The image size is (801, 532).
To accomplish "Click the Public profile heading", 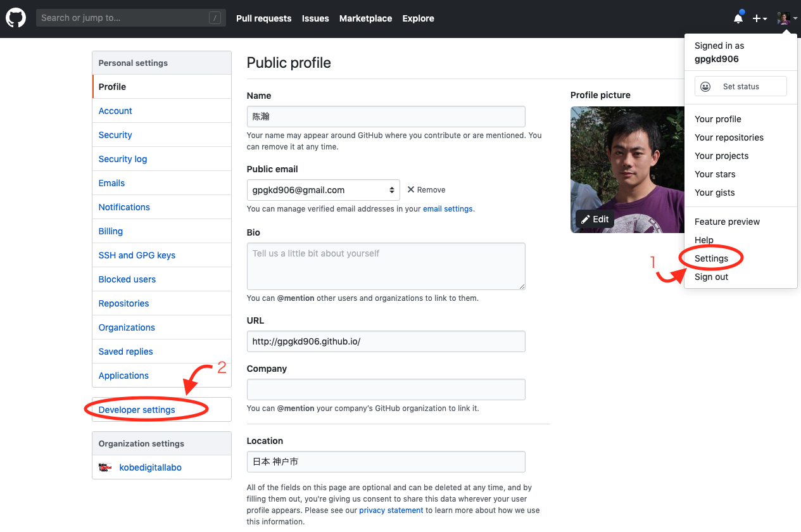I will click(x=289, y=63).
